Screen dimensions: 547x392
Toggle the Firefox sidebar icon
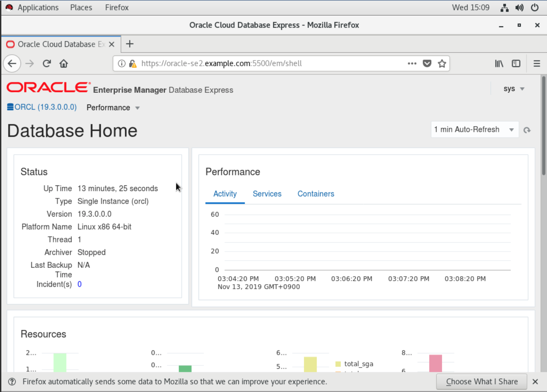click(x=516, y=63)
